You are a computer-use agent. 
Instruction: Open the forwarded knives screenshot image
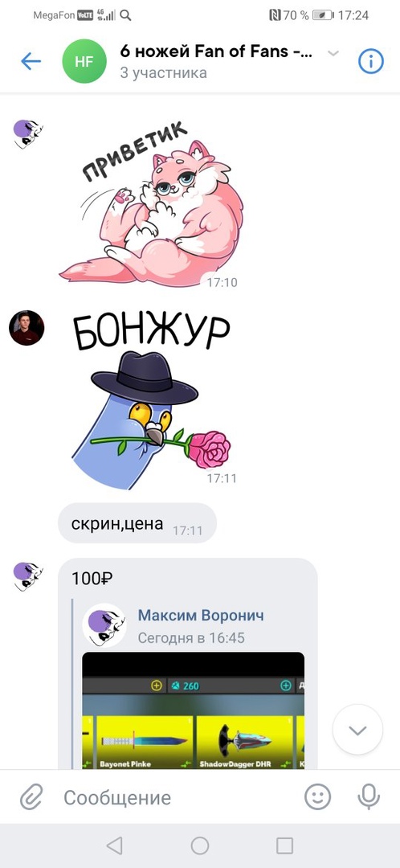pyautogui.click(x=193, y=710)
